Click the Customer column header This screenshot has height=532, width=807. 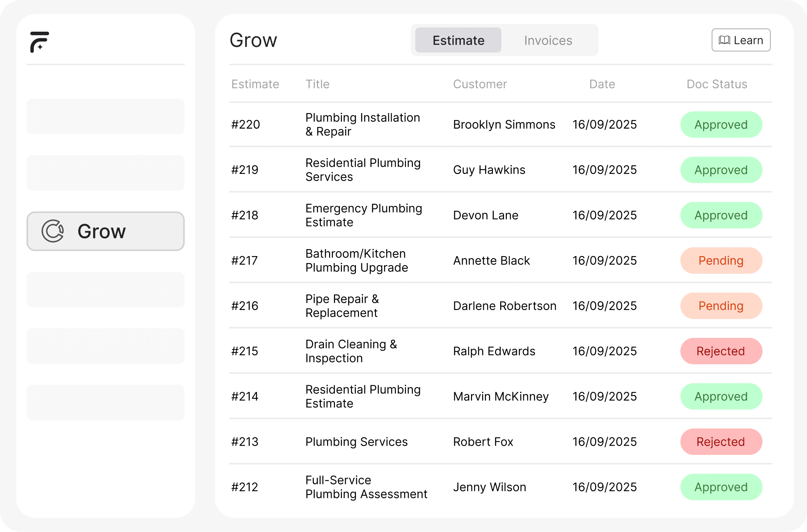480,84
